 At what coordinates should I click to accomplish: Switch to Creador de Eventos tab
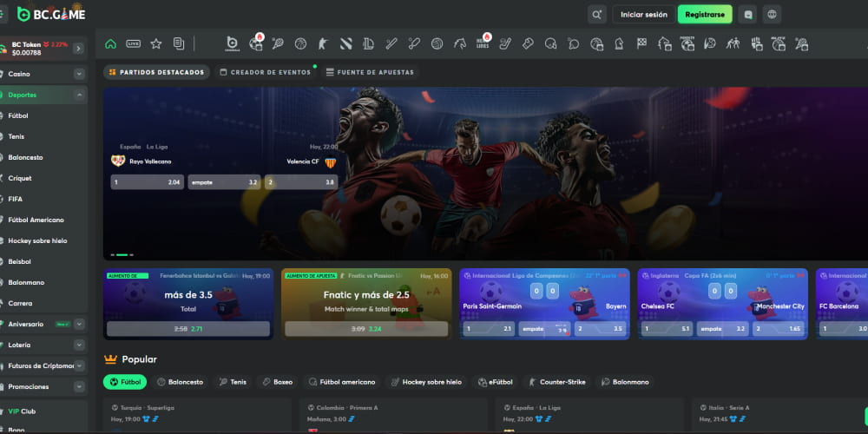tap(266, 72)
